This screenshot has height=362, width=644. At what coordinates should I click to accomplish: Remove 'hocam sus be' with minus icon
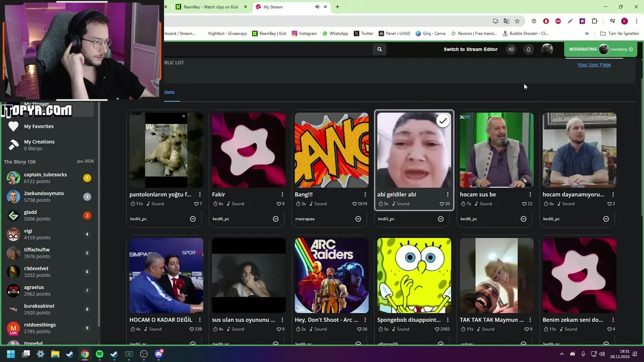pyautogui.click(x=523, y=219)
